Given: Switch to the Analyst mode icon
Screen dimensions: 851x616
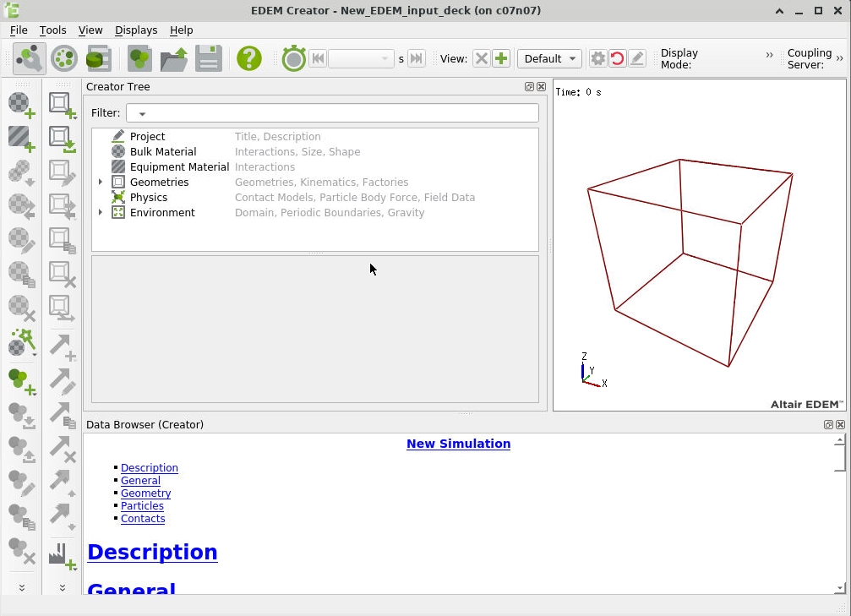Looking at the screenshot, I should point(99,58).
